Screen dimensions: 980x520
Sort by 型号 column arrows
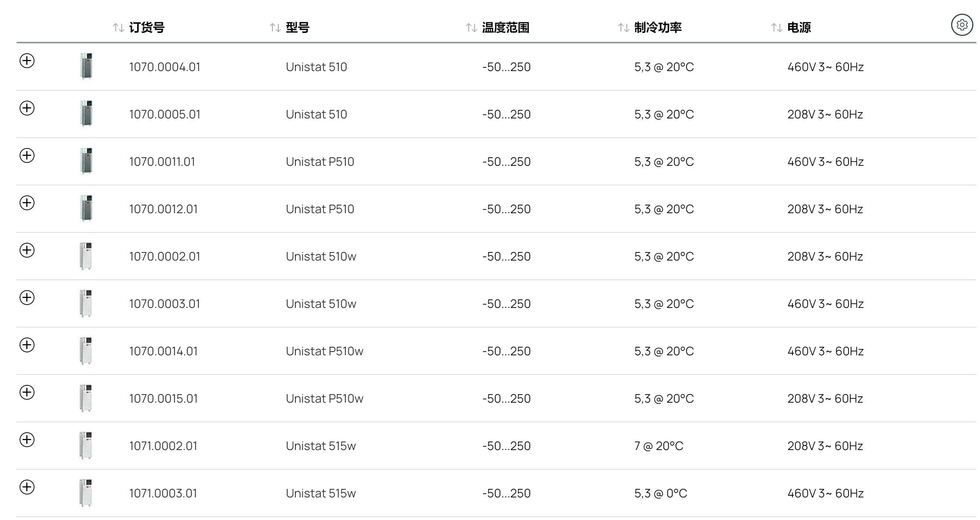[275, 27]
